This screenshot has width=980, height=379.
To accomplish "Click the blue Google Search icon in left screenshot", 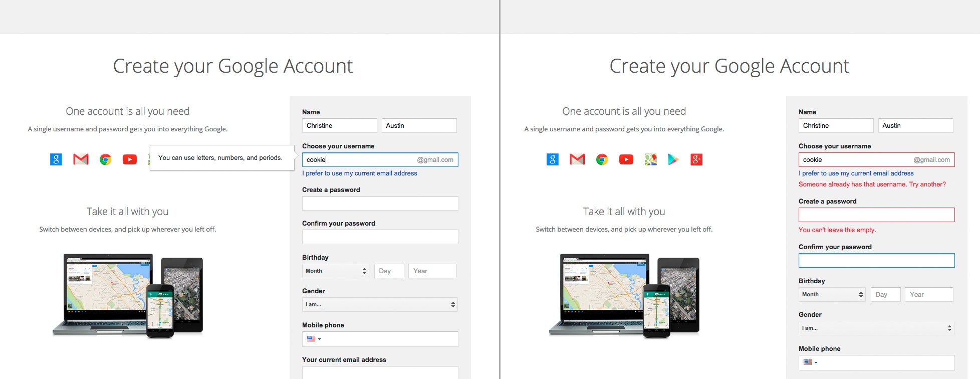I will click(x=56, y=159).
